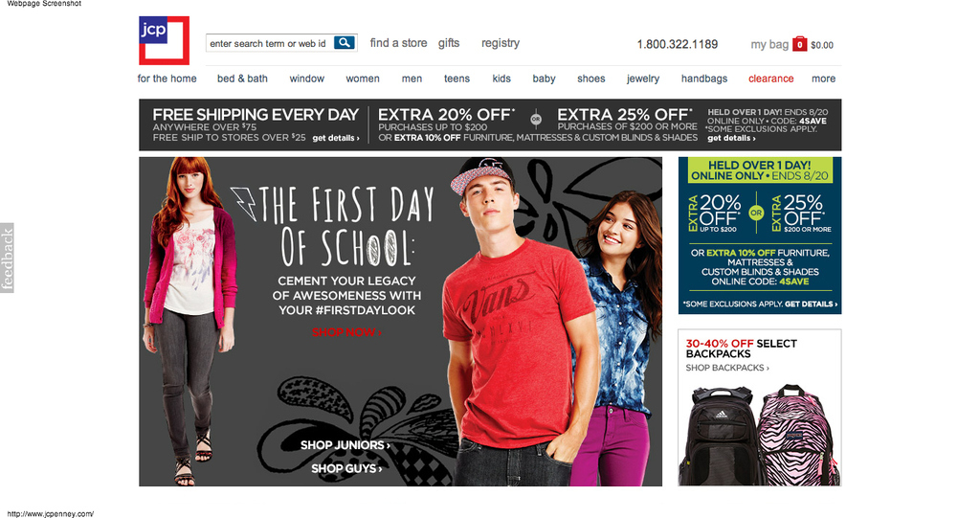The height and width of the screenshot is (518, 980).
Task: Click the red SHOP NOW link
Action: pos(346,332)
